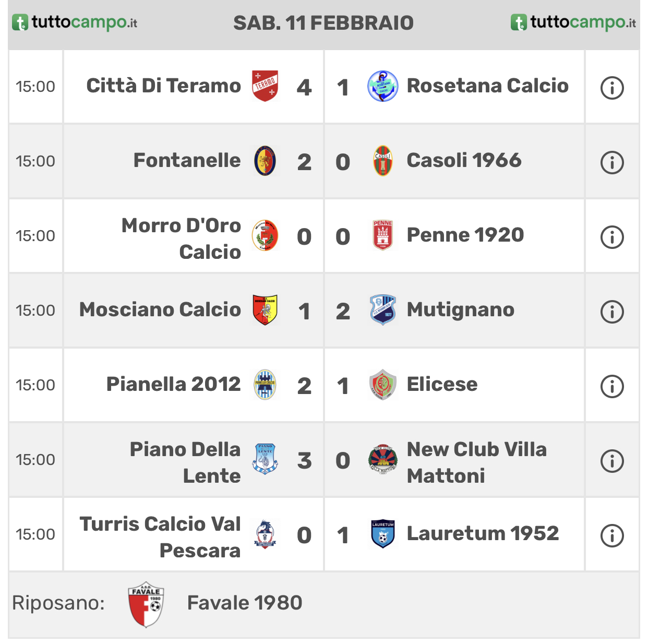Open info for Mosciano vs Mutignano match

[x=612, y=312]
